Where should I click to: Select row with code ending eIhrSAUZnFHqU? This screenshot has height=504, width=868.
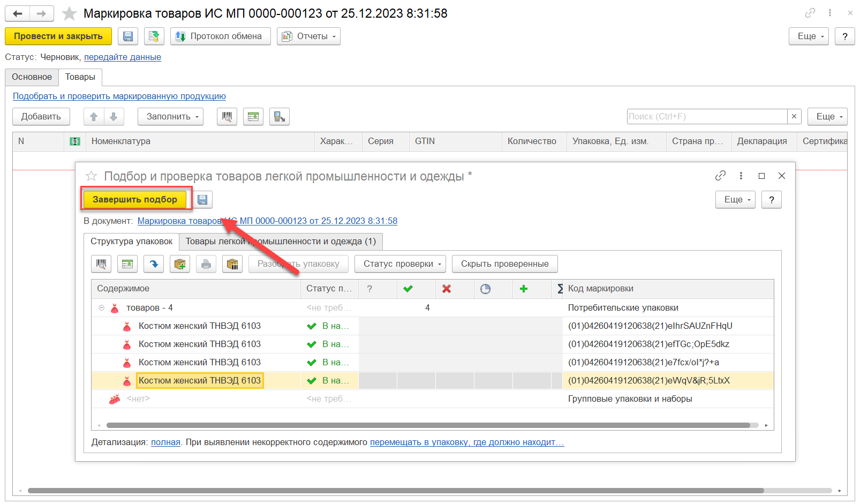433,326
